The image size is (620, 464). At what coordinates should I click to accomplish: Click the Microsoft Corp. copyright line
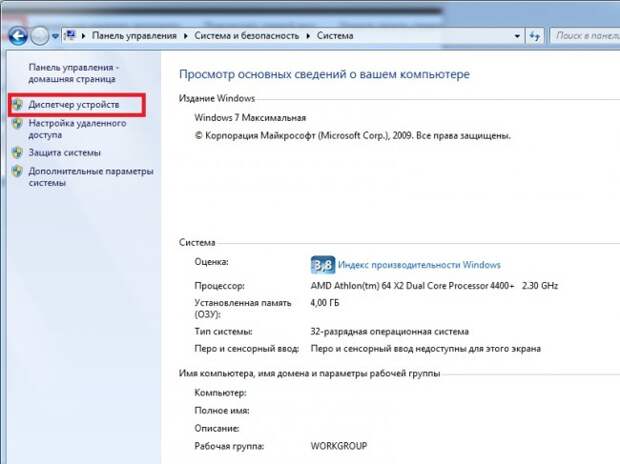coord(352,136)
